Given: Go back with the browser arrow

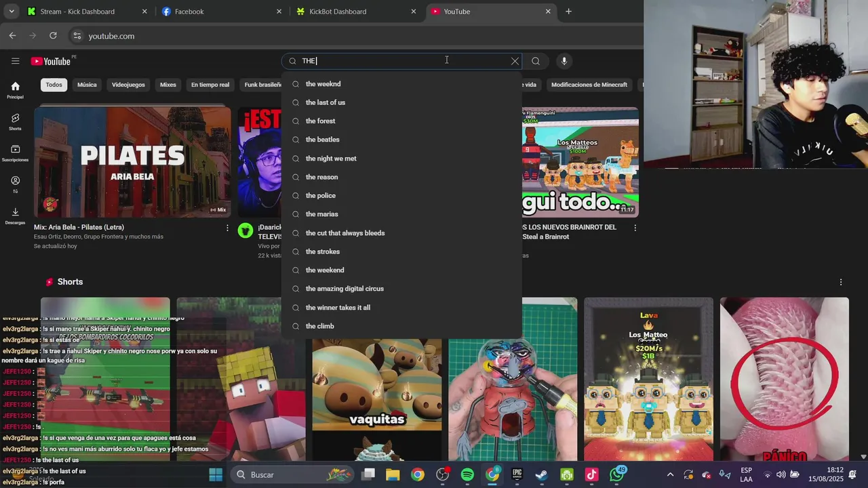Looking at the screenshot, I should coord(12,36).
